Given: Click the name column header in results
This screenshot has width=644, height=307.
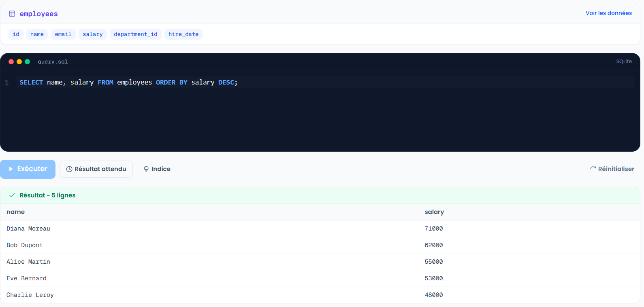Looking at the screenshot, I should [x=16, y=212].
